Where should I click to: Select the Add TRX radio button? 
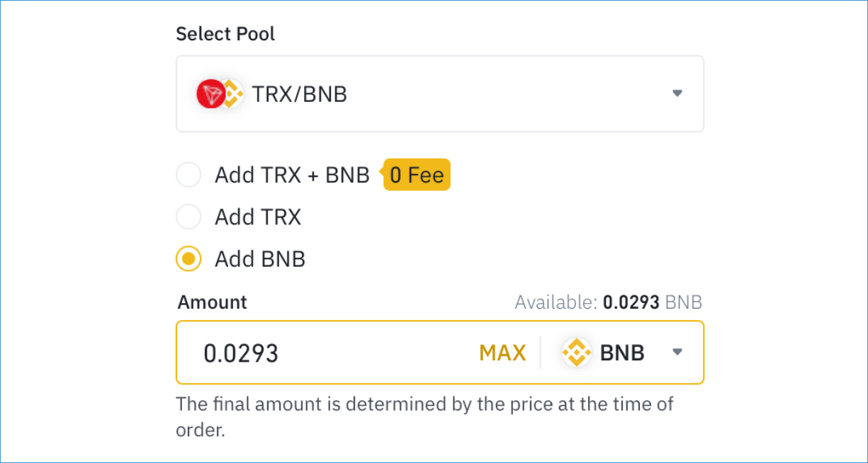pyautogui.click(x=188, y=217)
